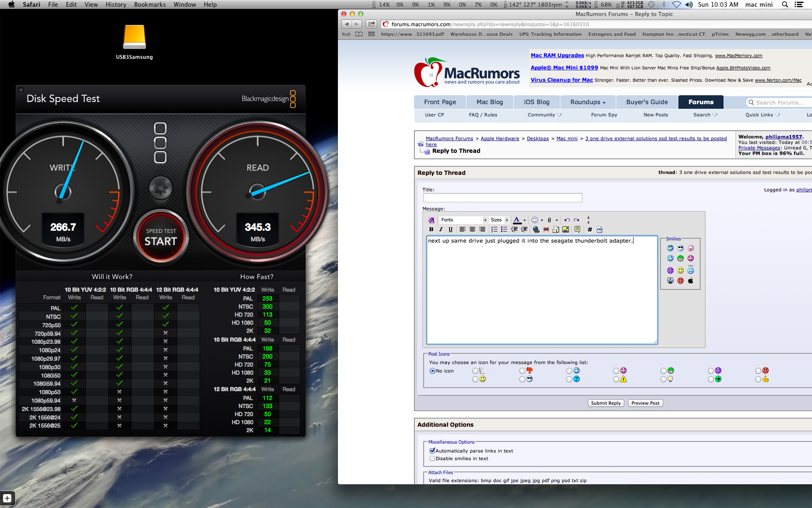Open Disk Speed Test settings gear
The height and width of the screenshot is (508, 812).
(x=161, y=188)
